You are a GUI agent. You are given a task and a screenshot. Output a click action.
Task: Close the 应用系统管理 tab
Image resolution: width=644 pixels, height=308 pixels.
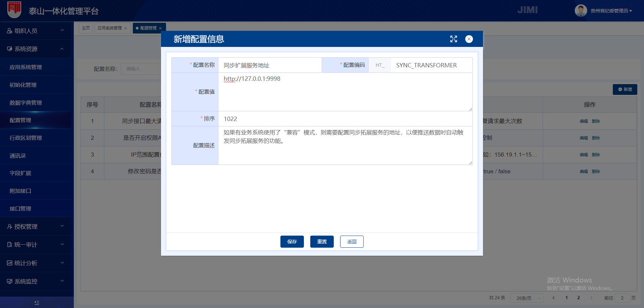coord(126,28)
